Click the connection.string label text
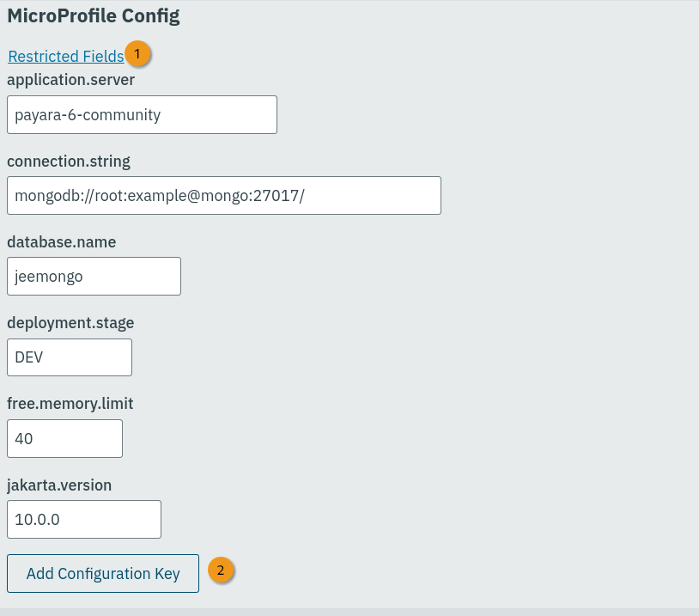The image size is (699, 616). coord(69,162)
